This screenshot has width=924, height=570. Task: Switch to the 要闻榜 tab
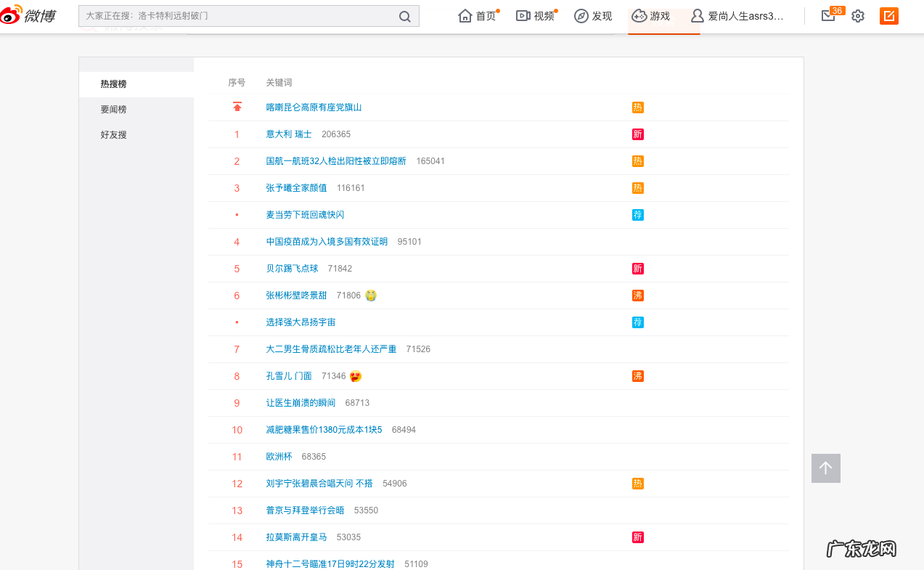114,110
